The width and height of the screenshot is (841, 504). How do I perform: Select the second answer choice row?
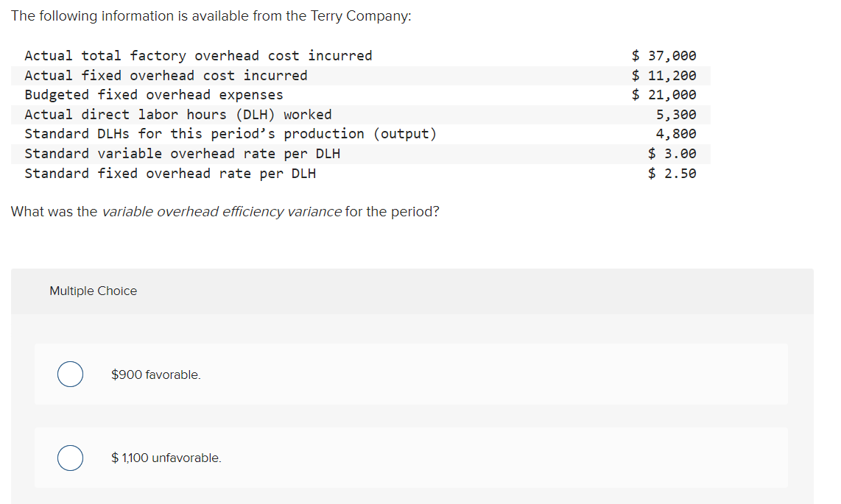point(411,458)
